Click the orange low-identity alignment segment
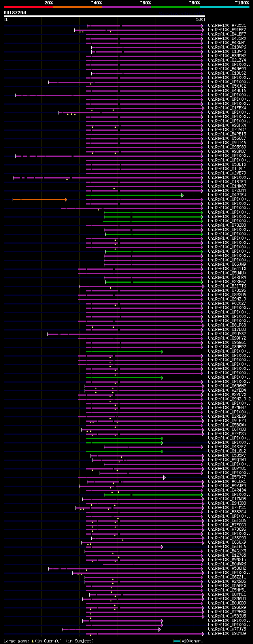The height and width of the screenshot is (644, 253). [40, 199]
